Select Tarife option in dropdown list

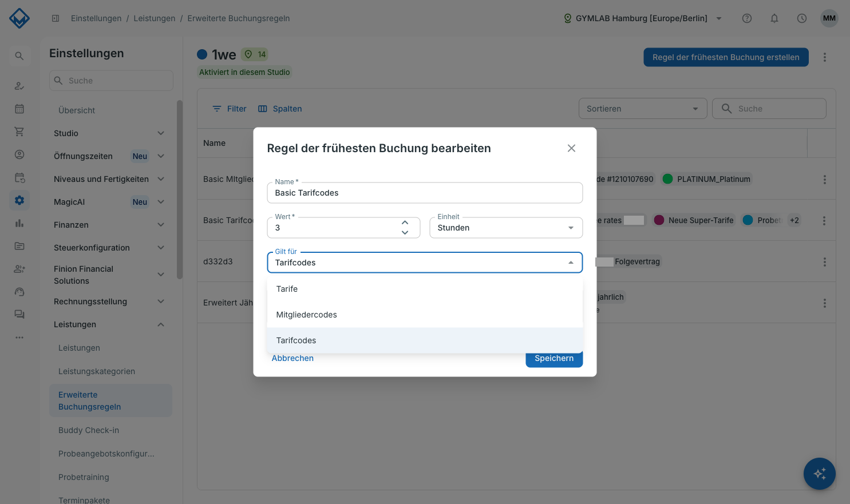coord(425,289)
